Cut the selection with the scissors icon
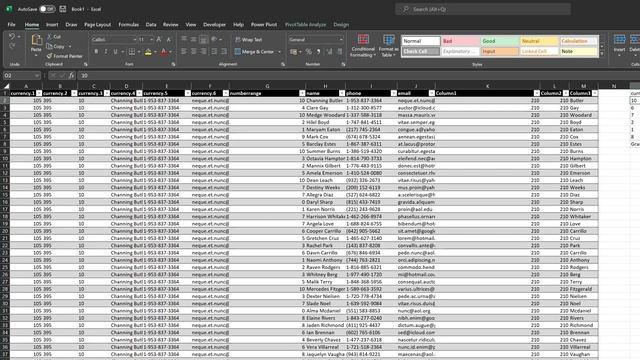 pos(49,37)
